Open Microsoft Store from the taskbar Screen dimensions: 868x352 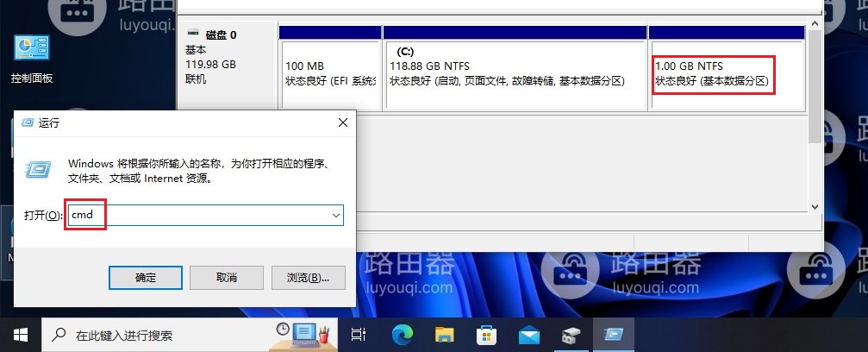pos(487,335)
